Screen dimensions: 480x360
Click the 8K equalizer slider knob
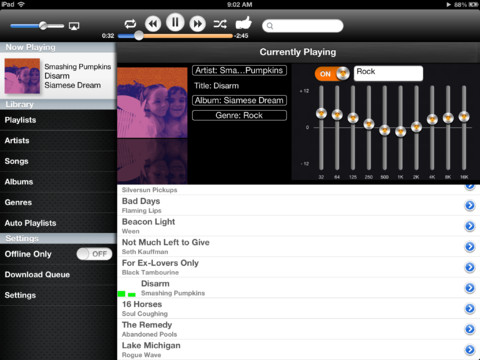[448, 118]
